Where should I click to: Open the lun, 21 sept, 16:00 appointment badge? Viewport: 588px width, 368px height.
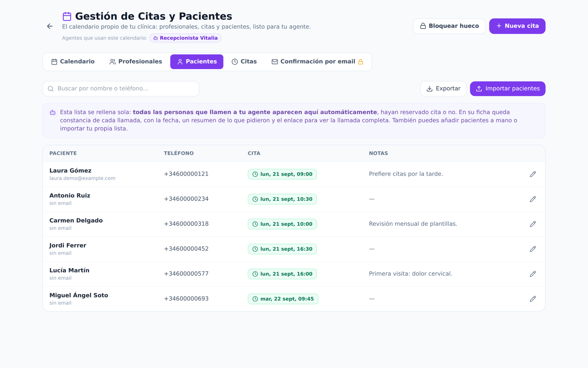[282, 274]
